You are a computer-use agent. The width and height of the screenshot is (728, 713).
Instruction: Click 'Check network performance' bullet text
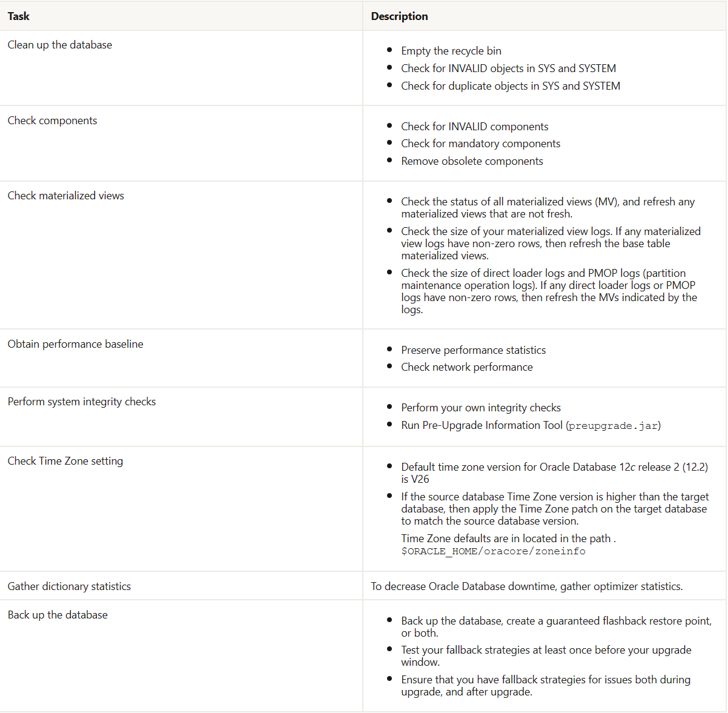(x=466, y=367)
